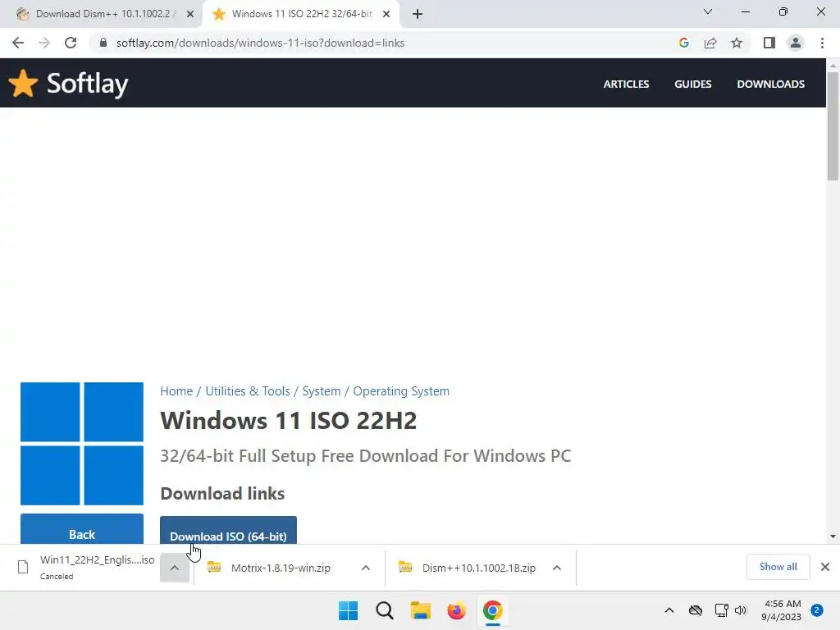Open network tray icon
This screenshot has width=840, height=630.
[x=722, y=610]
